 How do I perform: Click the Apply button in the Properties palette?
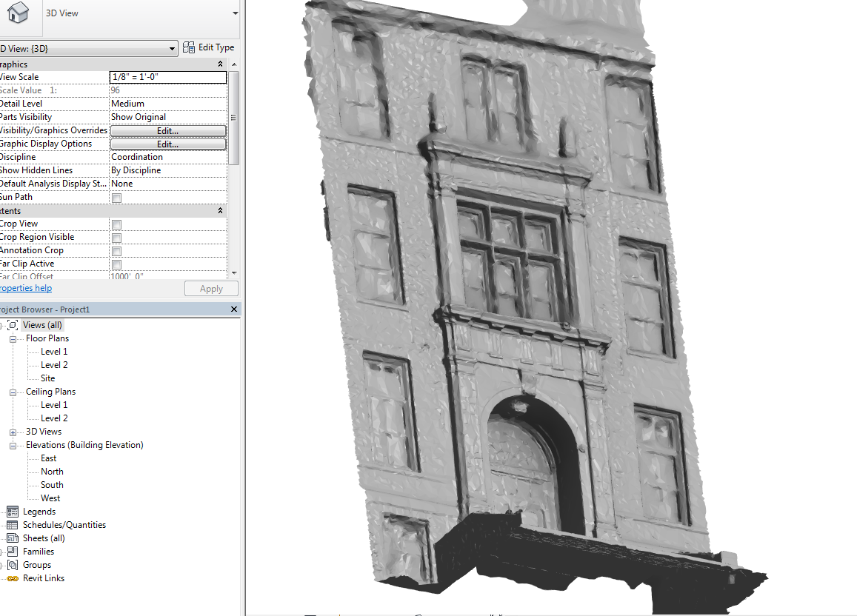tap(210, 288)
